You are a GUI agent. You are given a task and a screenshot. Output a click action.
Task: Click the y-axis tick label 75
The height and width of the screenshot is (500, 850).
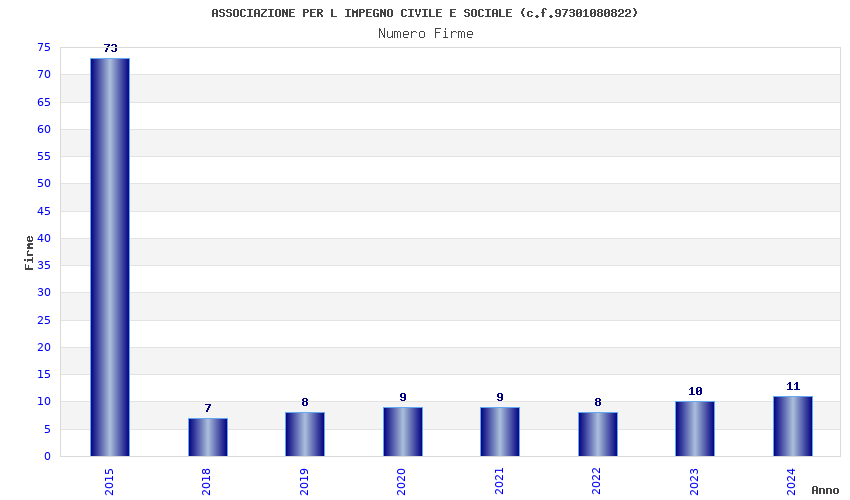click(44, 48)
